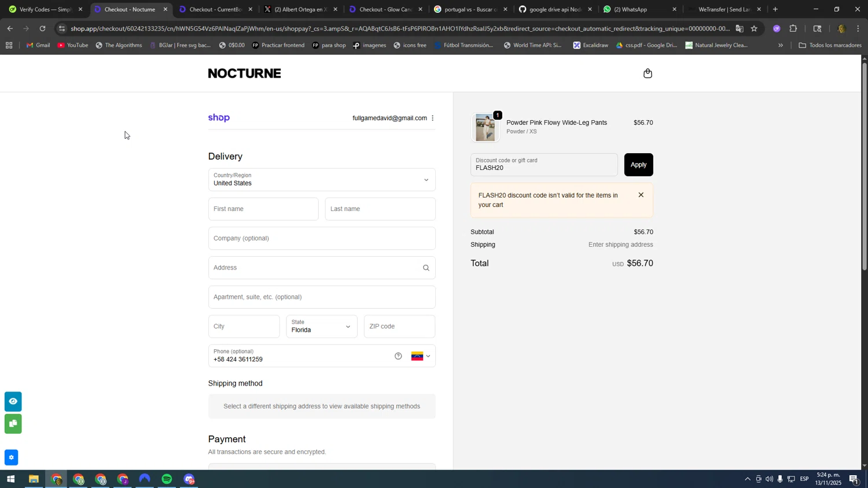Image resolution: width=868 pixels, height=488 pixels.
Task: Click the Shop Pay logo
Action: (219, 118)
